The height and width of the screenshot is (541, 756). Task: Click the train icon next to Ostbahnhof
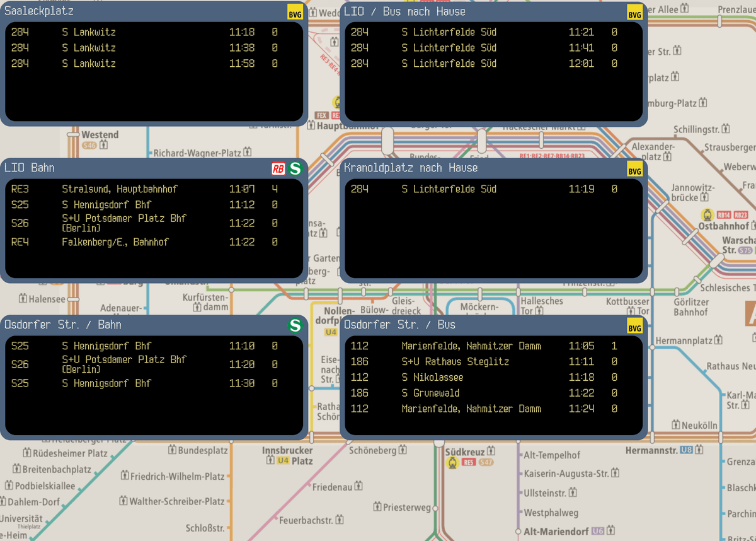tap(707, 215)
